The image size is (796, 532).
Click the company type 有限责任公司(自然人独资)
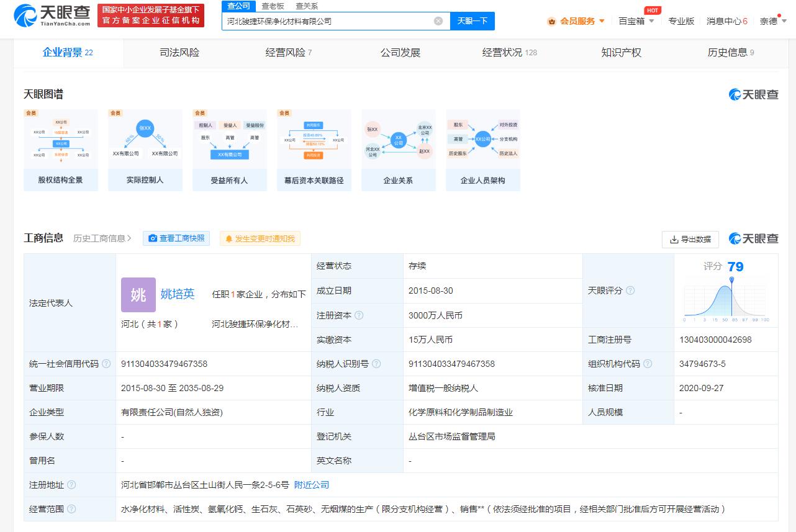tap(172, 412)
